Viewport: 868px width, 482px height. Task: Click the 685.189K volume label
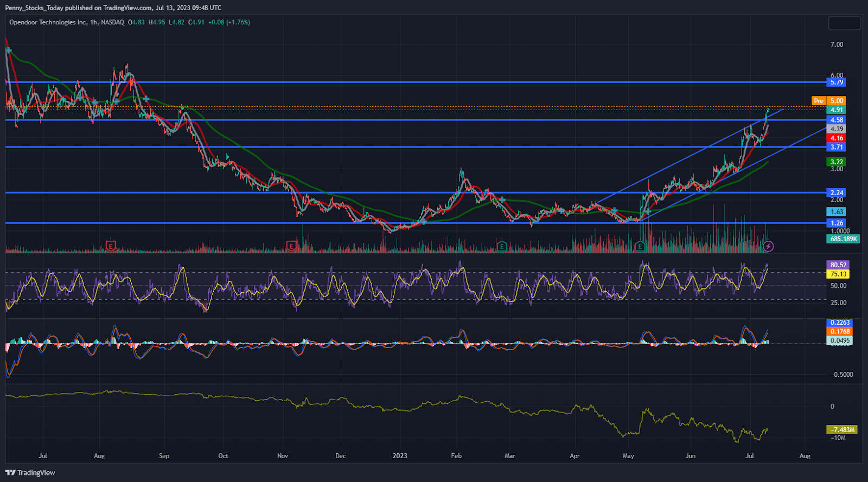(x=844, y=239)
